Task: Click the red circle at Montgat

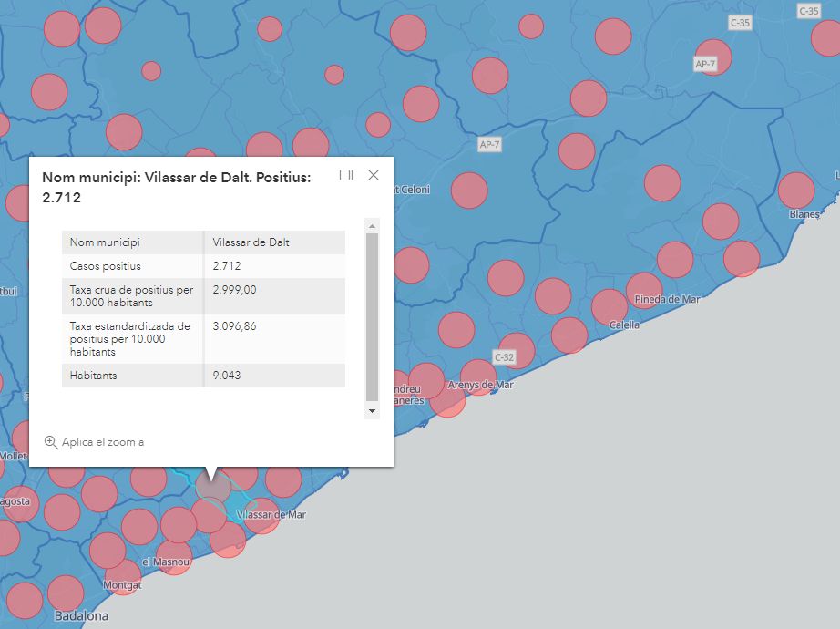Action: pos(123,577)
